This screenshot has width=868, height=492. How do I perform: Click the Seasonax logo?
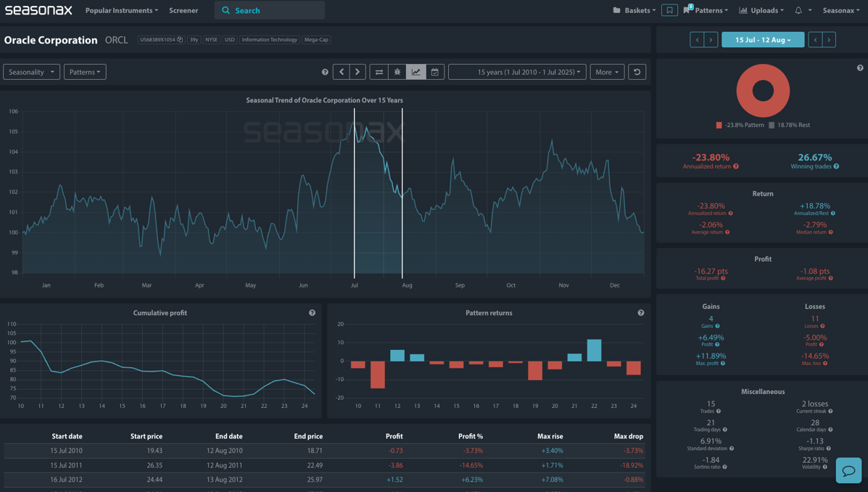point(38,10)
